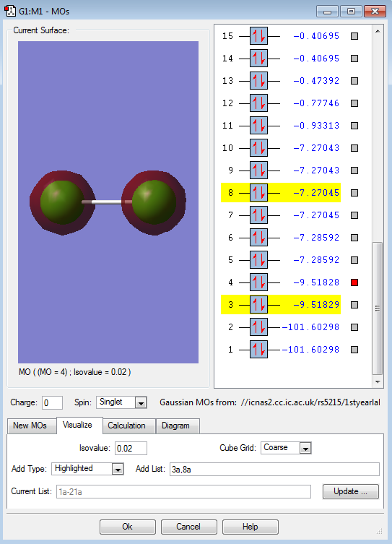
Task: Select orbital 1 occupancy box at -101.60298
Action: tap(258, 350)
